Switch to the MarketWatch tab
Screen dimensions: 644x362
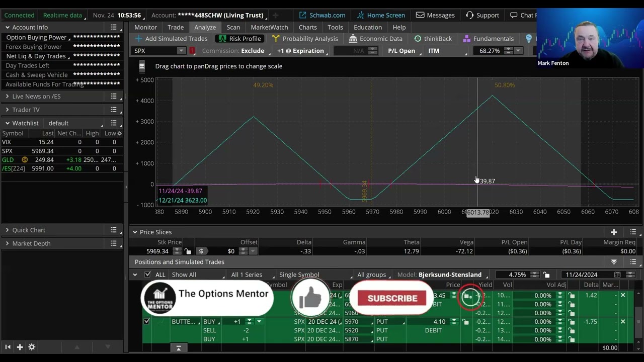(270, 27)
